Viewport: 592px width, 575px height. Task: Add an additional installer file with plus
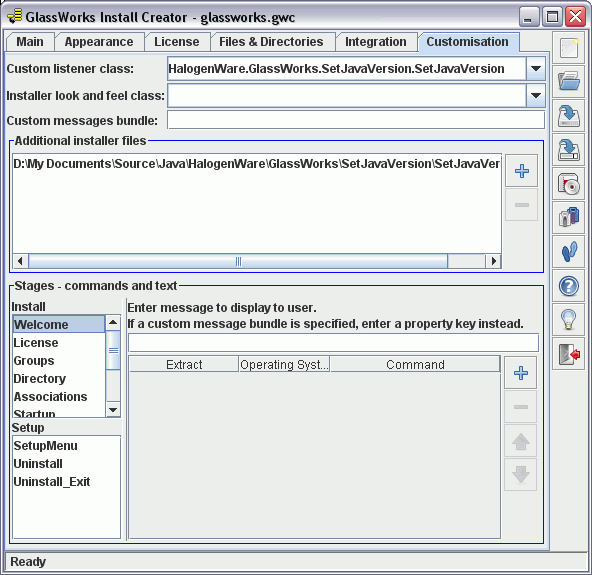[521, 171]
